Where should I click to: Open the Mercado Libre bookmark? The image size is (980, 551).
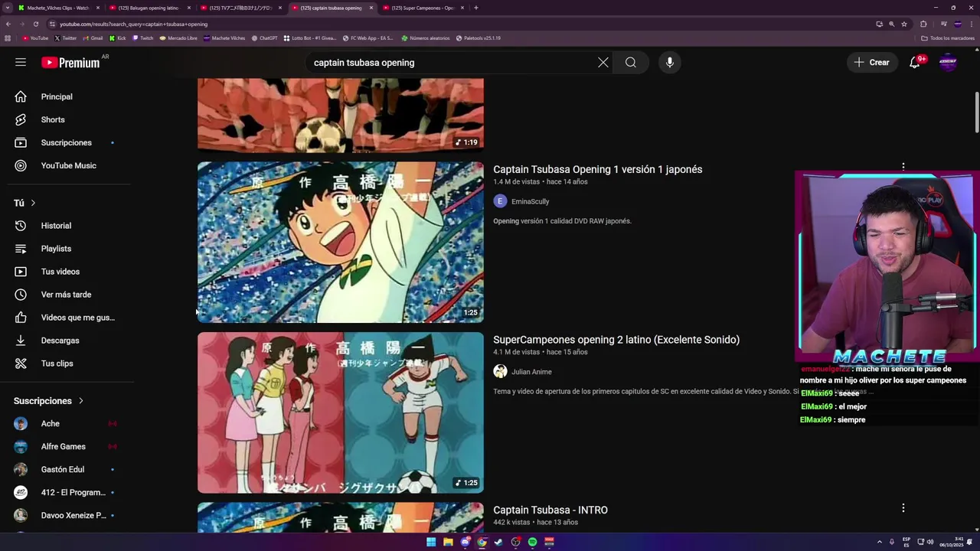178,37
